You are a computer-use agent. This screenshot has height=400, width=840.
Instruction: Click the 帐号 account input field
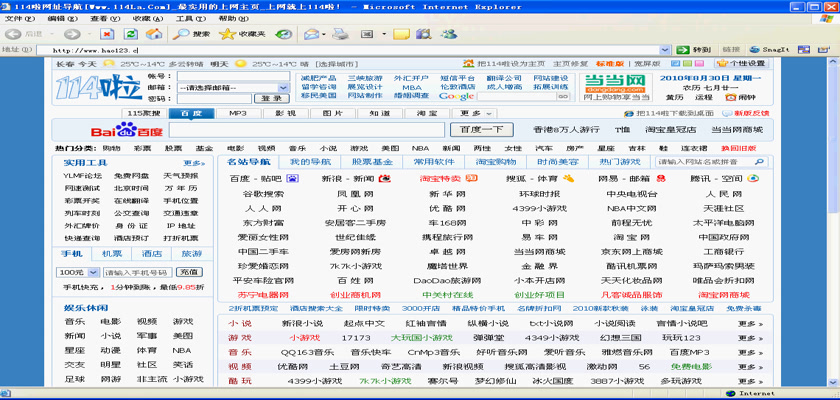click(233, 76)
